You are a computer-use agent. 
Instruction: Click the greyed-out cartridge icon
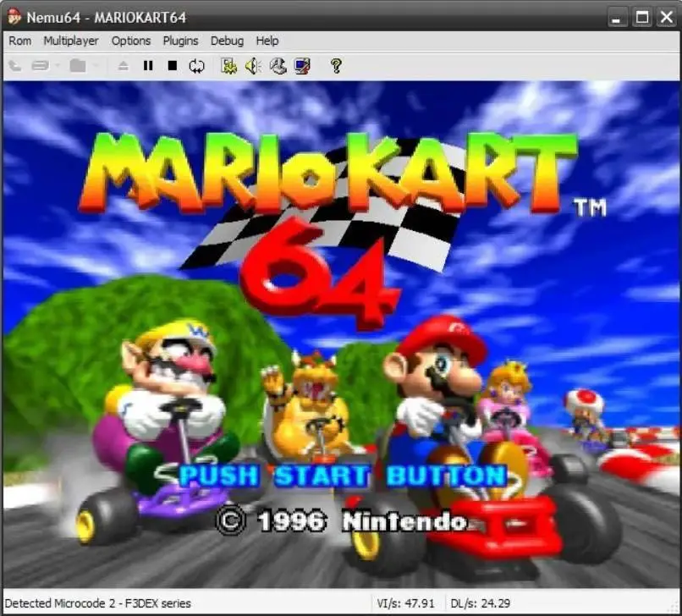(x=41, y=66)
